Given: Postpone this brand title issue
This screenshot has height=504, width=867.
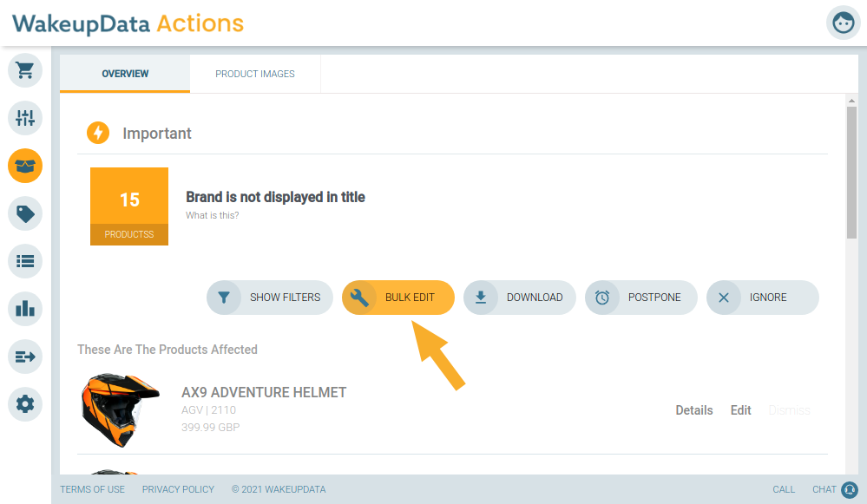Looking at the screenshot, I should click(641, 298).
